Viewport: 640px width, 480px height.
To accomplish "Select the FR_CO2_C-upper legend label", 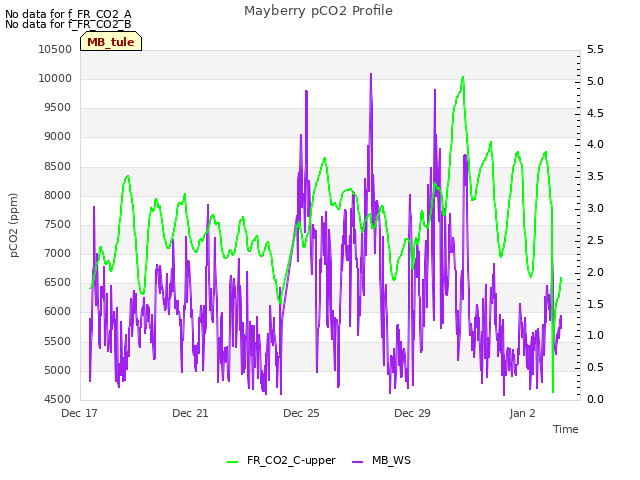I will 291,460.
